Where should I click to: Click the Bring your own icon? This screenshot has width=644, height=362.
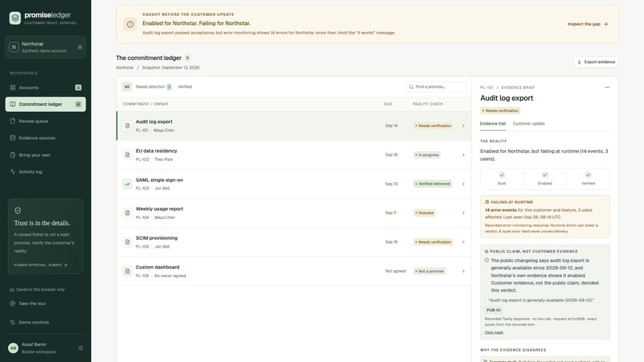pyautogui.click(x=13, y=155)
